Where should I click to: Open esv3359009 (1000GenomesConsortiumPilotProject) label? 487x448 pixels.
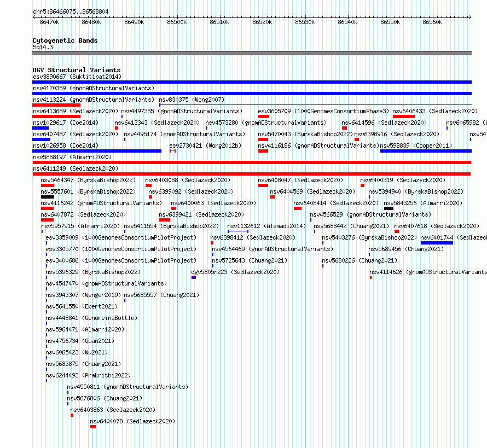tap(121, 237)
